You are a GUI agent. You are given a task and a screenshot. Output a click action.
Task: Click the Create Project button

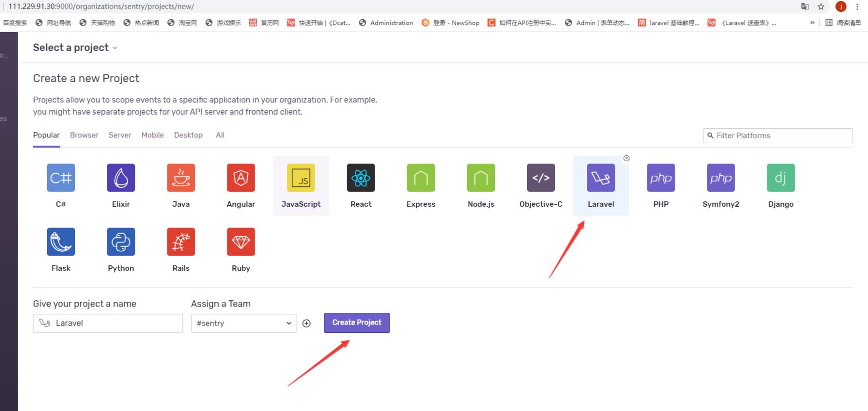pos(357,323)
